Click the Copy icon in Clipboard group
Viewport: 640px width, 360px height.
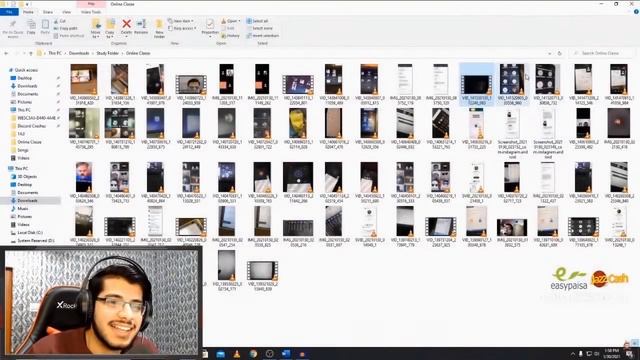(x=31, y=25)
